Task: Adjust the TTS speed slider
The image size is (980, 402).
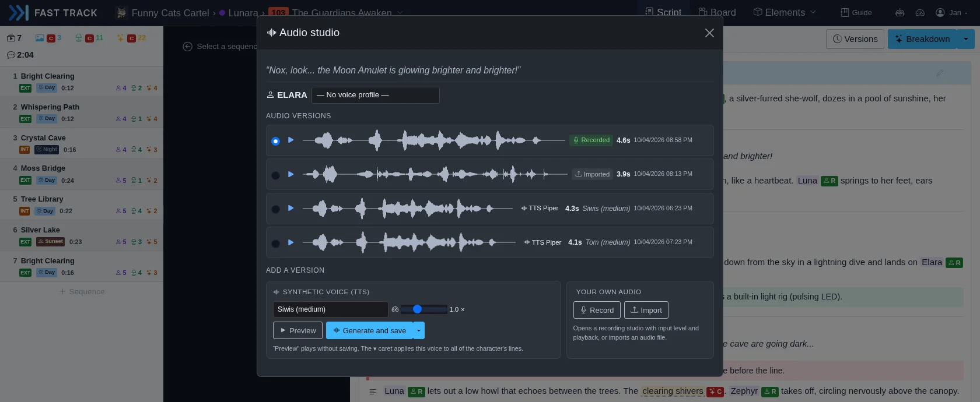Action: [x=423, y=309]
